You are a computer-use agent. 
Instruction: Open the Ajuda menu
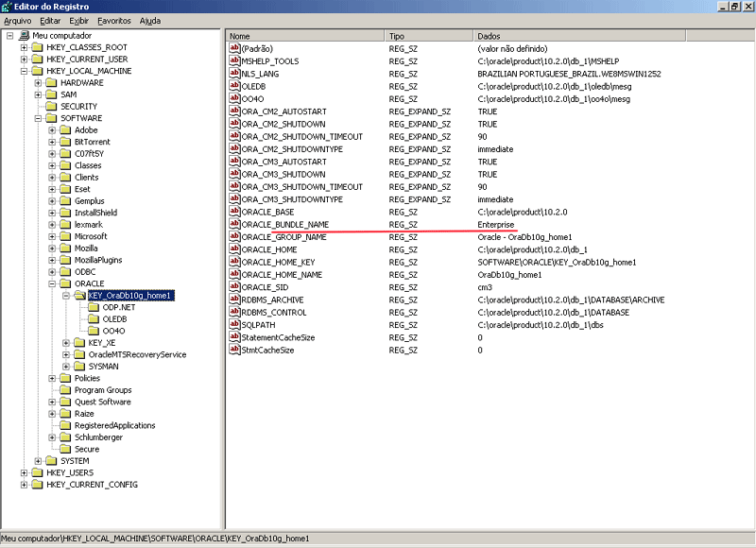click(x=150, y=21)
